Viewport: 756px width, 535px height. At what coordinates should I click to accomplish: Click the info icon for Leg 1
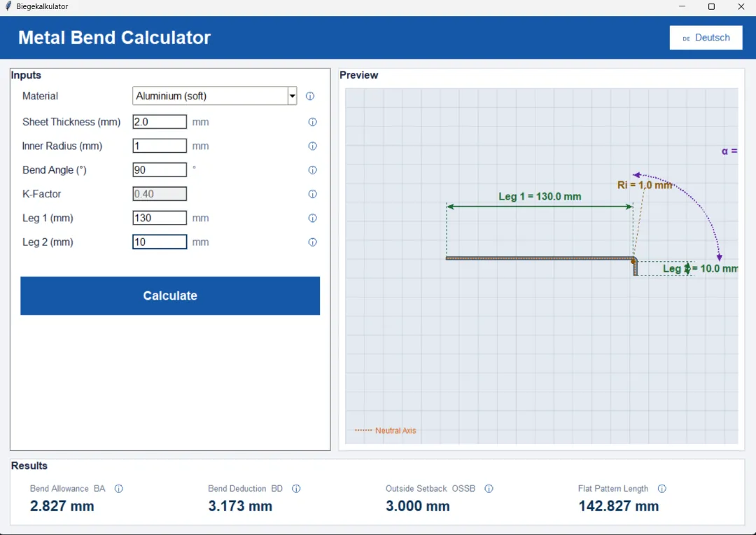click(x=312, y=218)
